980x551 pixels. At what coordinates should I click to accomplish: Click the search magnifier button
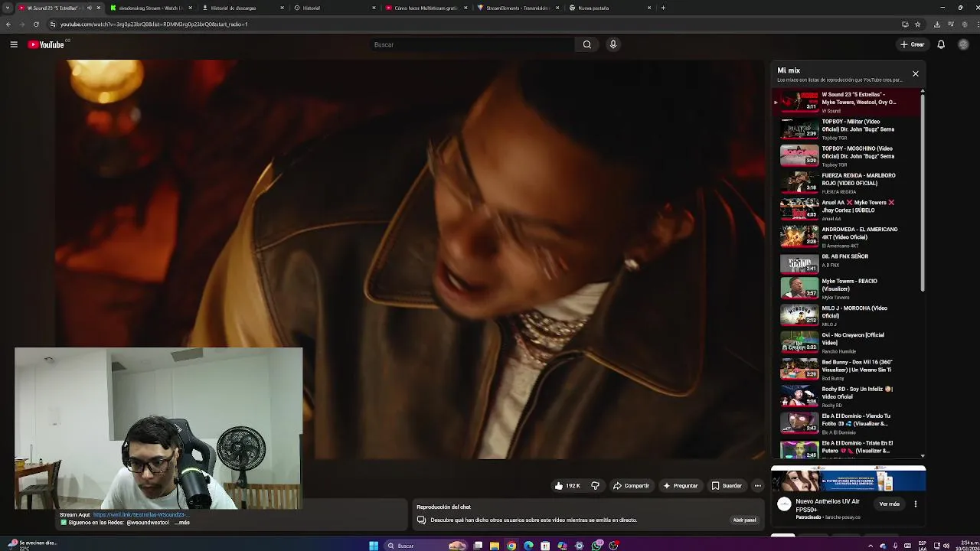(587, 44)
